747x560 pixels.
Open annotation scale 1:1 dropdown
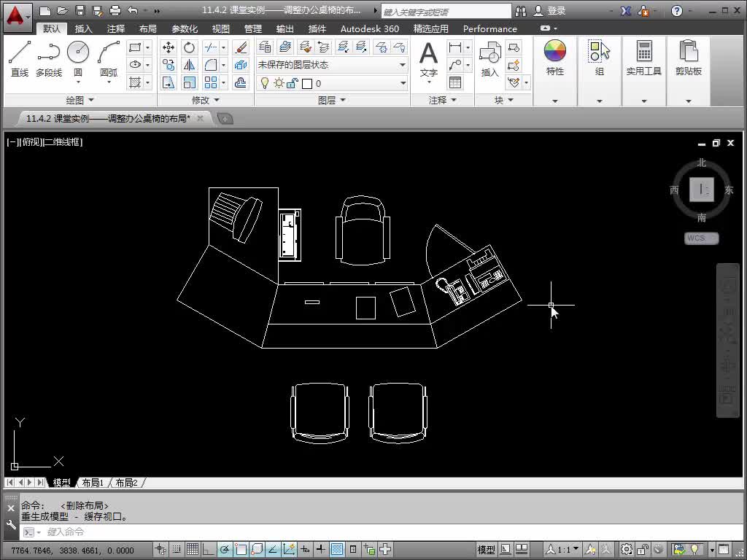pyautogui.click(x=562, y=550)
